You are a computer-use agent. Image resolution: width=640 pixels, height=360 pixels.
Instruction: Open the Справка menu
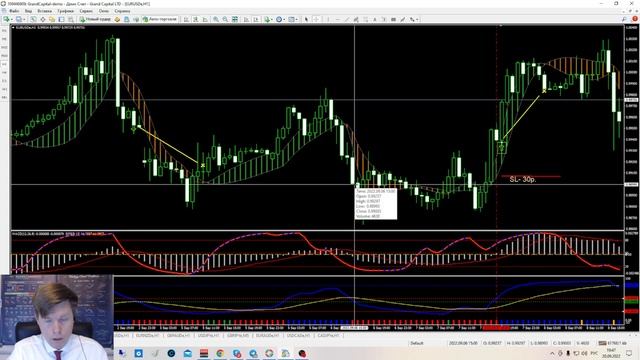pyautogui.click(x=122, y=11)
